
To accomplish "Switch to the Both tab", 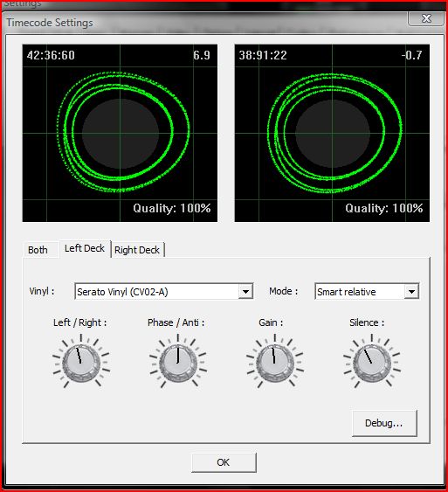I will 38,250.
